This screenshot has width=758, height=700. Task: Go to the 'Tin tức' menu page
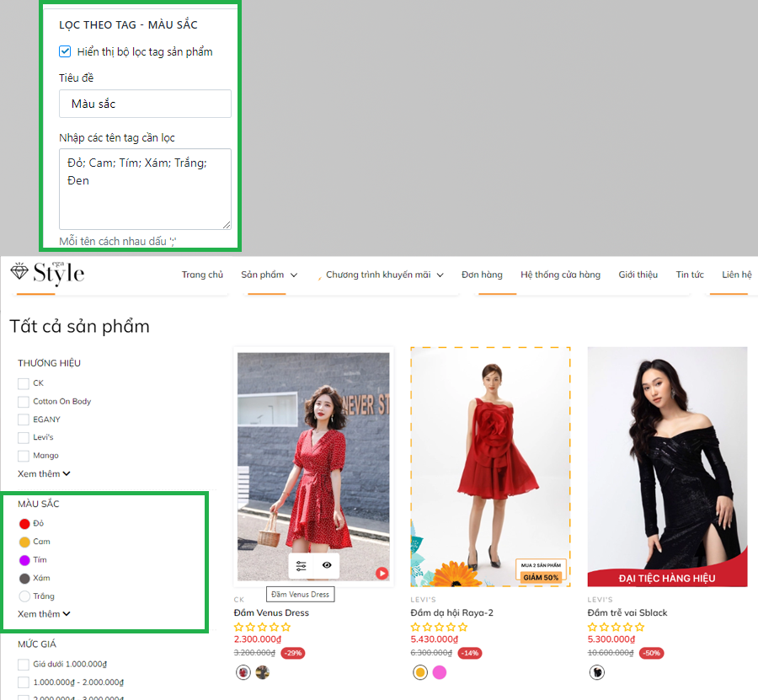click(690, 275)
